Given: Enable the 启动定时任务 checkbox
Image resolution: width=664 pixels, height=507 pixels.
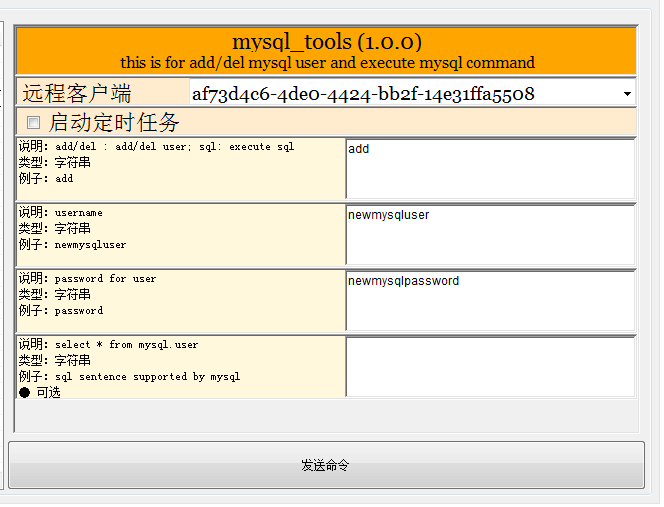Looking at the screenshot, I should tap(33, 123).
